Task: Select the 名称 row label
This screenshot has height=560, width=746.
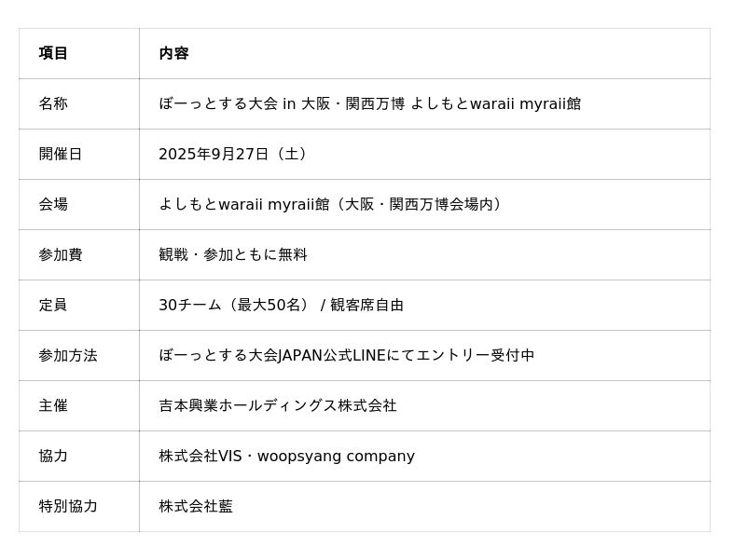Action: pyautogui.click(x=53, y=104)
